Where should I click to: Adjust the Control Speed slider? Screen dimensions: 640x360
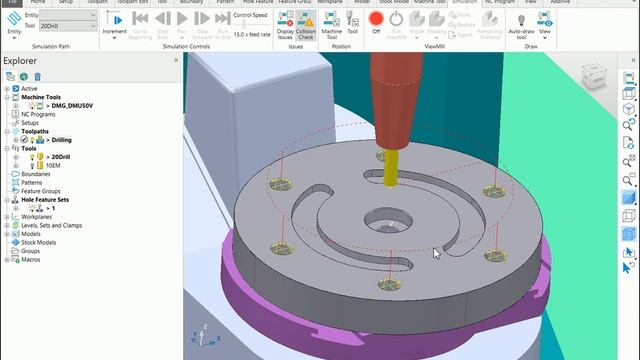[x=244, y=25]
